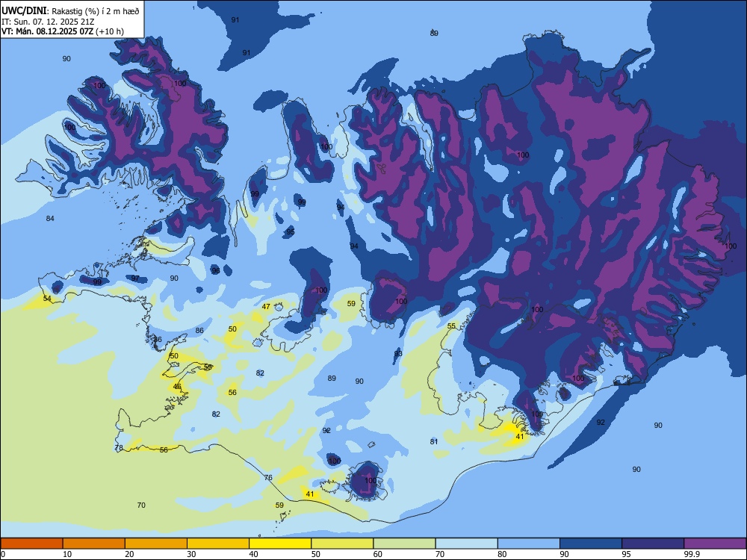The image size is (747, 560).
Task: Pick the amber 20–30 legend color block
Action: tap(156, 544)
